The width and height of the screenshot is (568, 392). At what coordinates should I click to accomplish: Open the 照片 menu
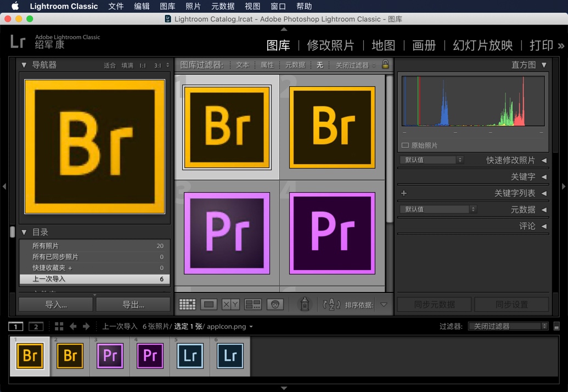(194, 6)
